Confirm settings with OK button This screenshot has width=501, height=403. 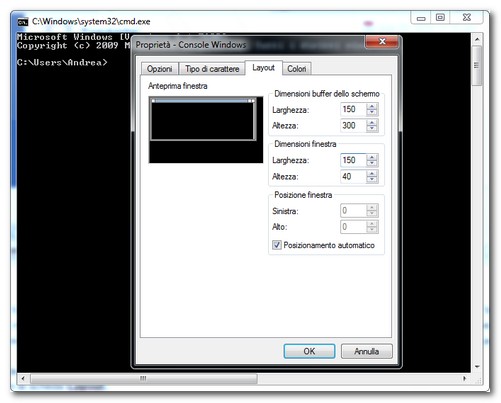click(x=309, y=351)
